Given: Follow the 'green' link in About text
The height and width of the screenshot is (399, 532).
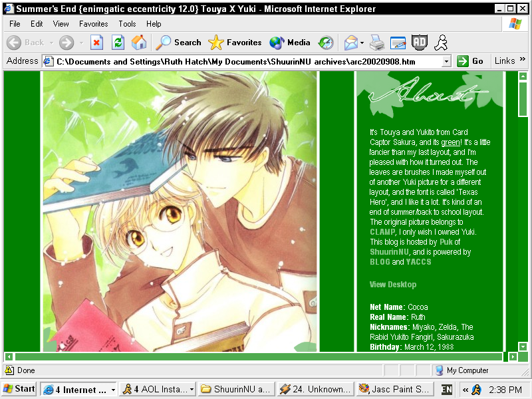Looking at the screenshot, I should [x=451, y=142].
